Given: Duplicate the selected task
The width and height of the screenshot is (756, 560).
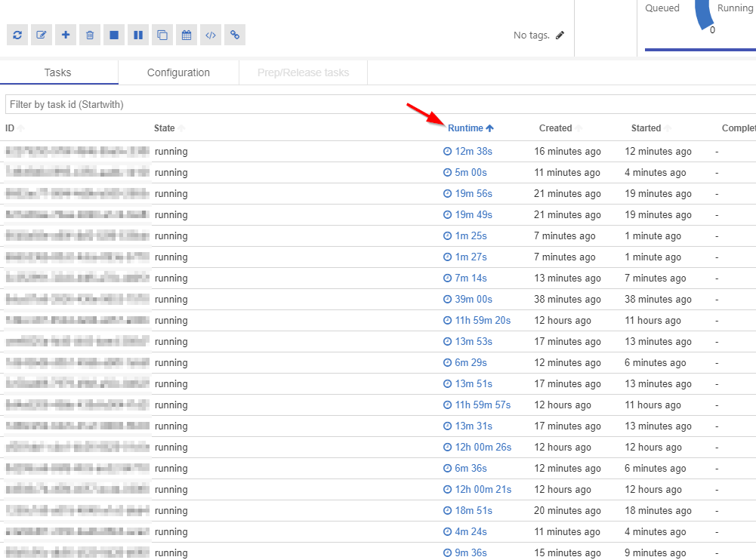Looking at the screenshot, I should tap(162, 35).
